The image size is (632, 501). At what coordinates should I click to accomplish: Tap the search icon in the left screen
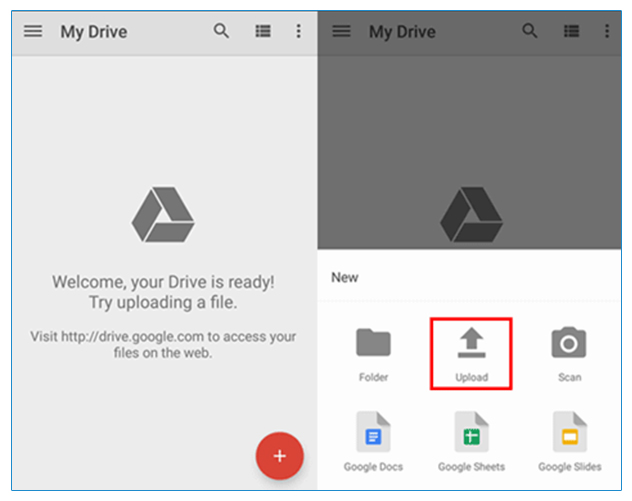point(221,31)
